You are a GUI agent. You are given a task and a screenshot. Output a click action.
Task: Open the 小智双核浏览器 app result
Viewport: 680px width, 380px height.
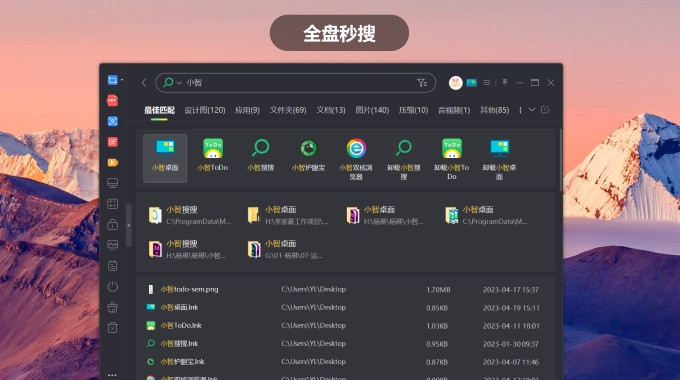(356, 159)
